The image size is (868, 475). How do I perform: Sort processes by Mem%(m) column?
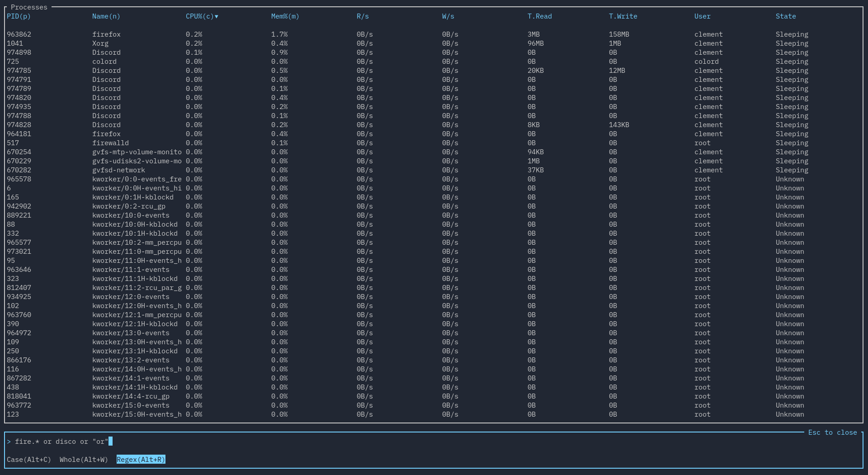point(284,16)
